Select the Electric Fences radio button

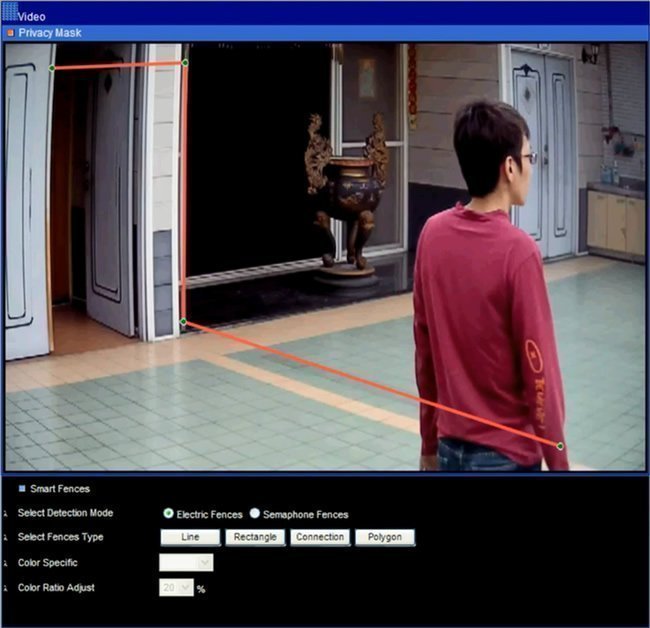click(168, 513)
